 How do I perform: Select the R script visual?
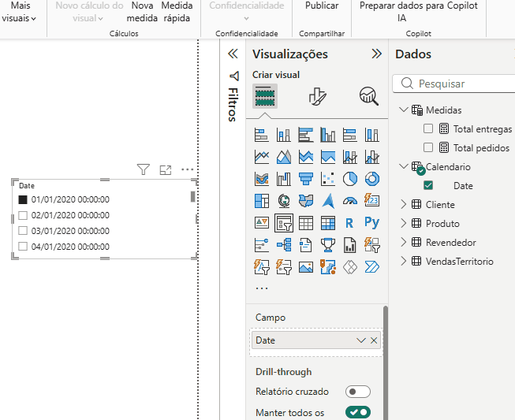point(350,223)
